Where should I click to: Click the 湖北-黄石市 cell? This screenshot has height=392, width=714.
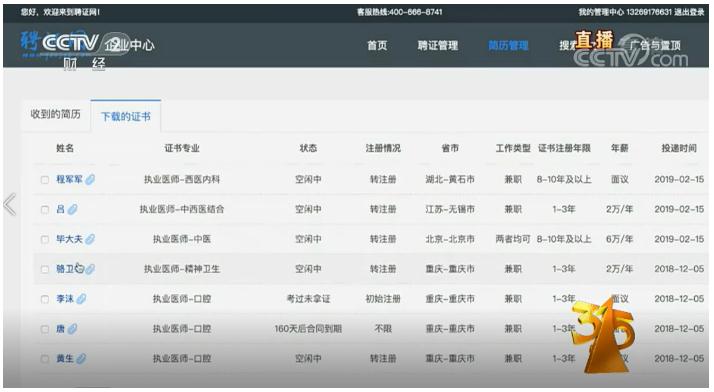pyautogui.click(x=450, y=179)
